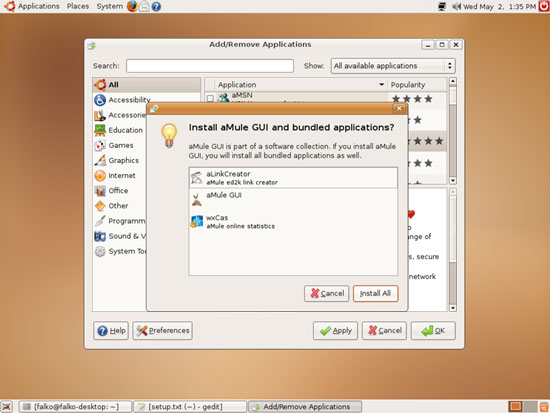Open the clock showing Wed May 2
Viewport: 550px width, 413px height.
coord(499,6)
